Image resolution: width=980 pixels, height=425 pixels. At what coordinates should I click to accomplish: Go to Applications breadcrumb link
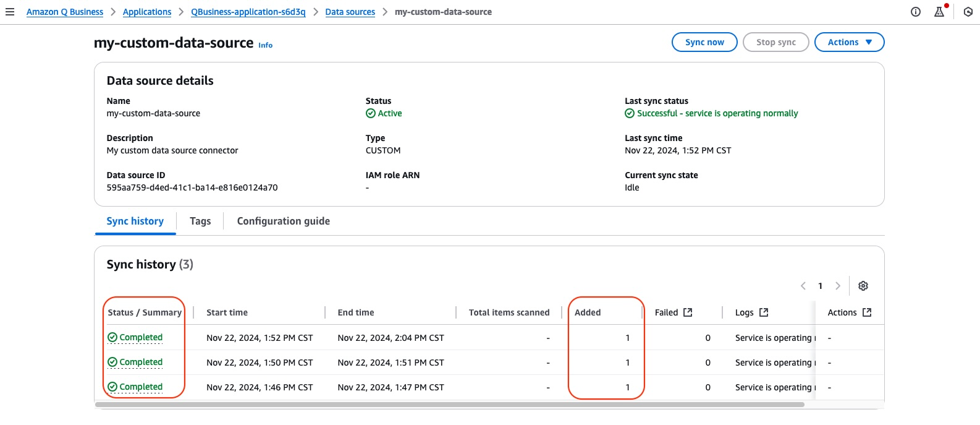click(147, 12)
